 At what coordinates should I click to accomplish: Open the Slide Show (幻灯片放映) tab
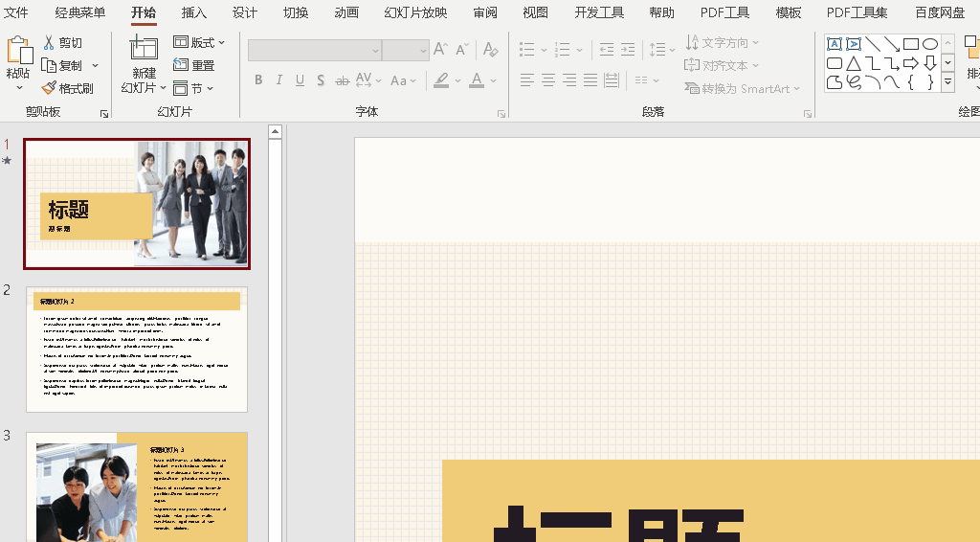pyautogui.click(x=415, y=12)
